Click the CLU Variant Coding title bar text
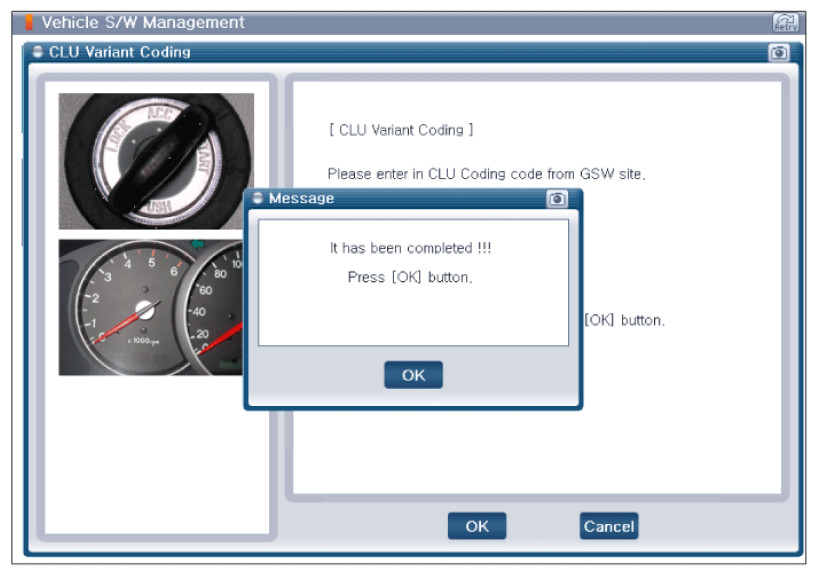Viewport: 816px width, 575px height. [119, 52]
